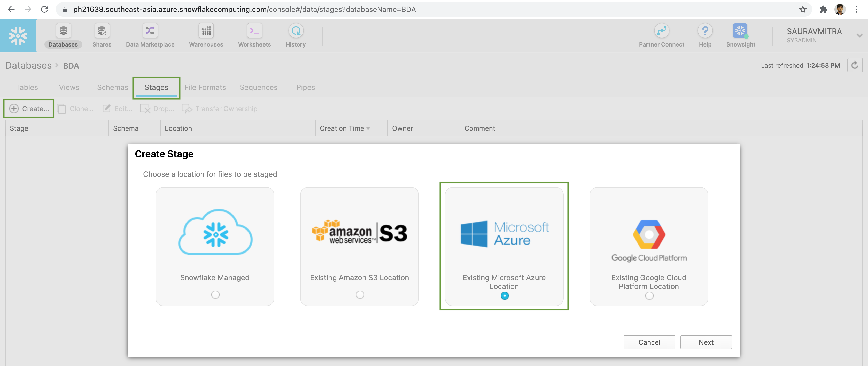Click the Location column header
868x366 pixels.
[238, 128]
